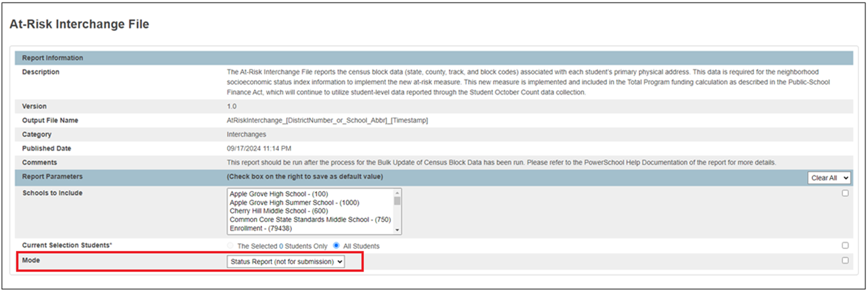Click the schools list scrollbar thumb

[397, 201]
